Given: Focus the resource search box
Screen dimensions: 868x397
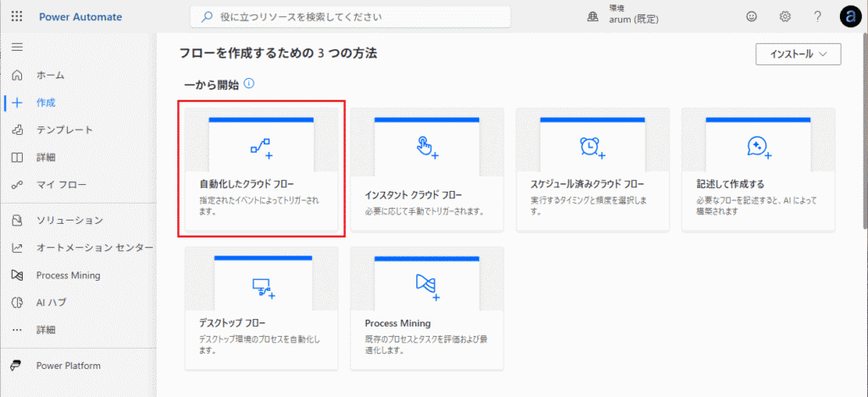Looking at the screenshot, I should click(350, 17).
